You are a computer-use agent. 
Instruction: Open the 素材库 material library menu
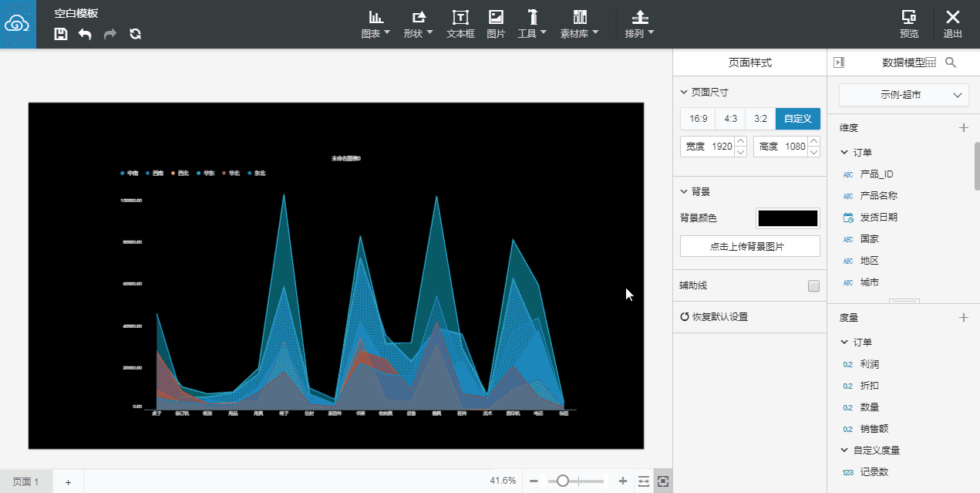pos(580,24)
